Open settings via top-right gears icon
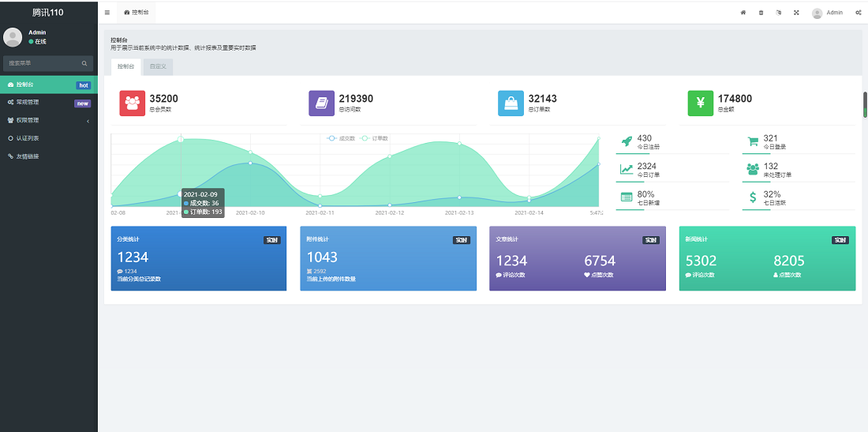The width and height of the screenshot is (868, 432). (x=858, y=13)
